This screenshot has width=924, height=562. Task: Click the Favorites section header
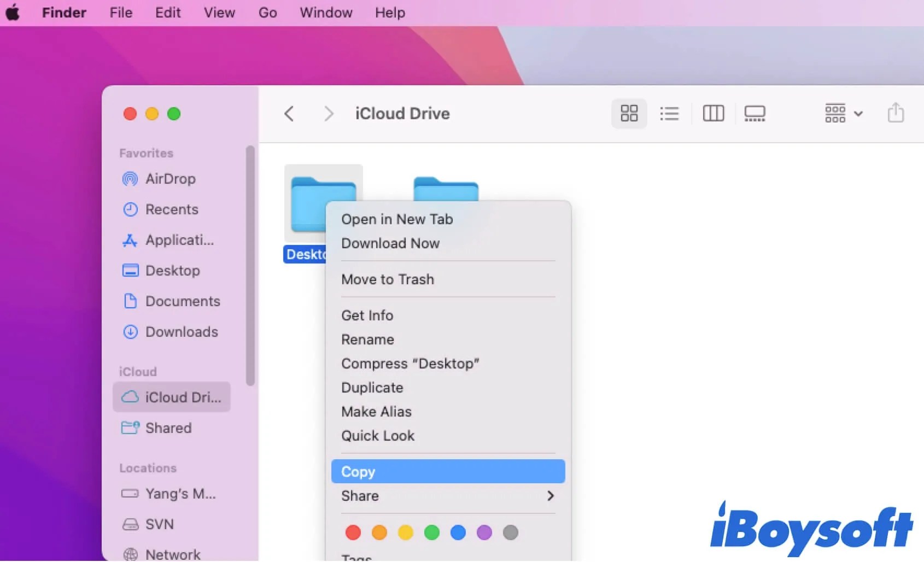[146, 153]
